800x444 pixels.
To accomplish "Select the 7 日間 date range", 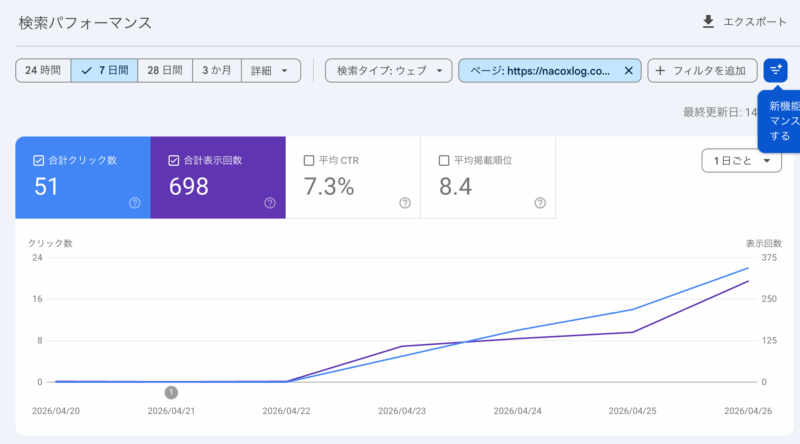I will point(104,70).
